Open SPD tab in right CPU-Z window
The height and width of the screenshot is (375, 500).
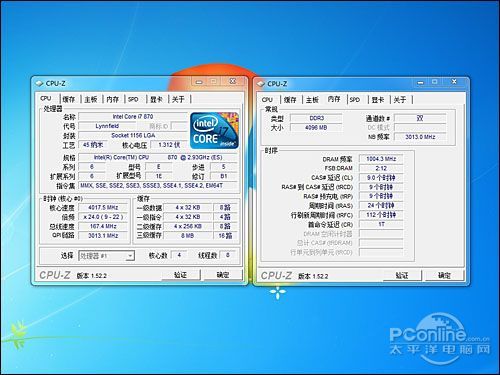[x=355, y=100]
